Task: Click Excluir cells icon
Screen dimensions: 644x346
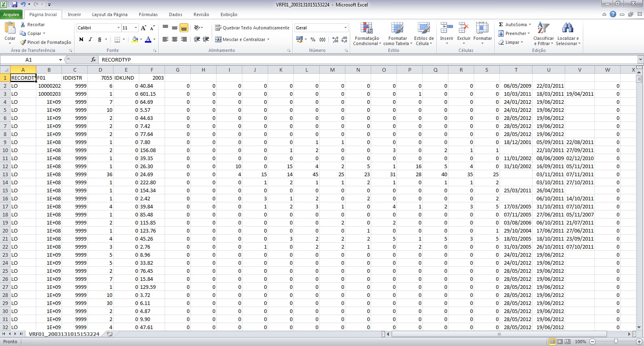Action: tap(464, 28)
